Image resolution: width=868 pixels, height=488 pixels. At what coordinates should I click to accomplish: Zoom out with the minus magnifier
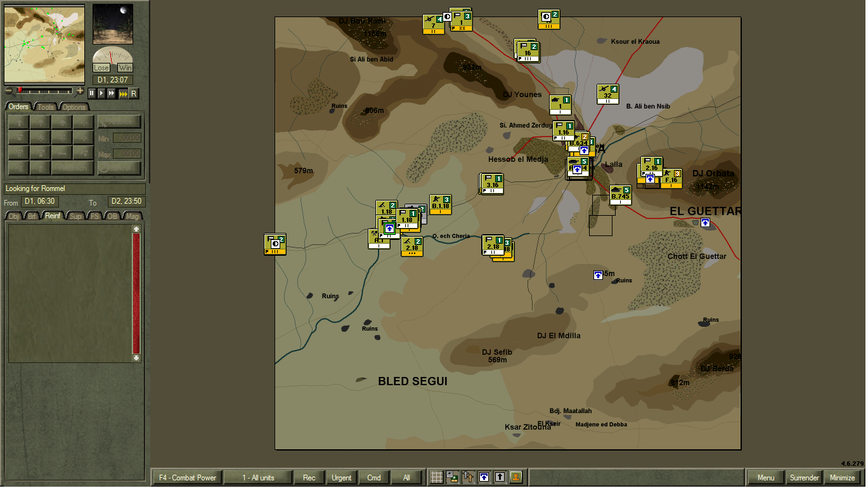pos(9,91)
